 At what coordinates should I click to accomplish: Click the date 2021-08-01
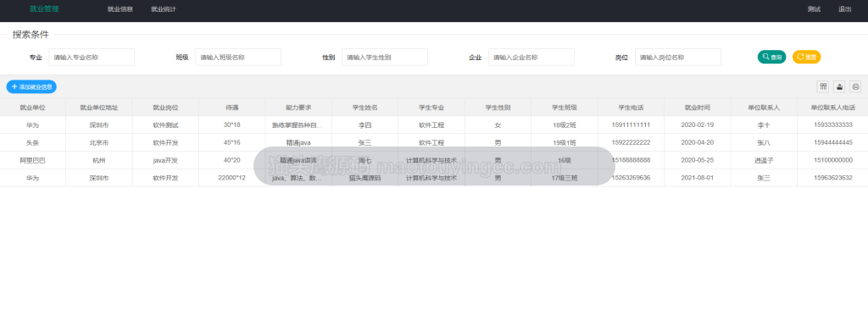click(x=698, y=178)
